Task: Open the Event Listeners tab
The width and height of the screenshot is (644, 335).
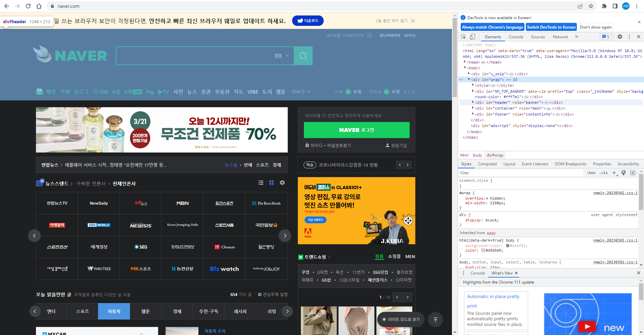Action: click(x=535, y=164)
